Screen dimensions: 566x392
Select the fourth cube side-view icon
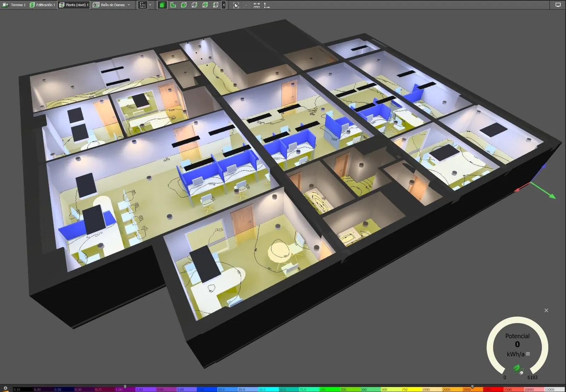click(x=215, y=5)
